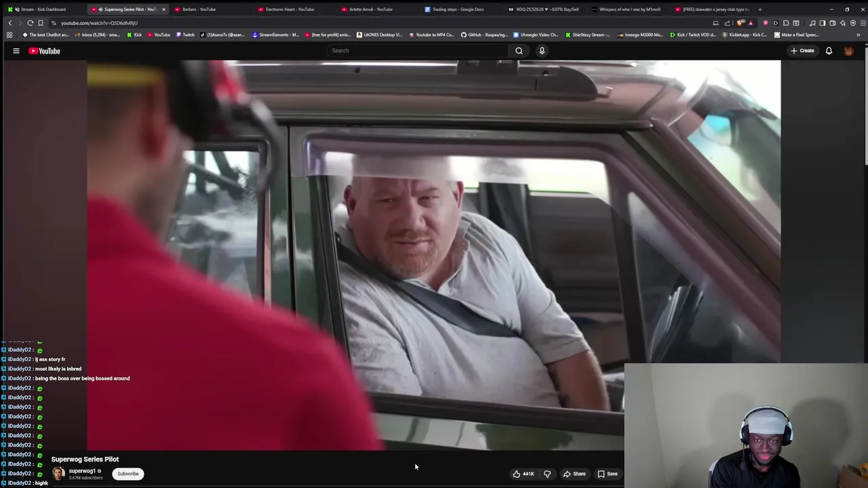Viewport: 868px width, 488px height.
Task: Open the Inseego M2000 bookmark
Action: click(640, 35)
